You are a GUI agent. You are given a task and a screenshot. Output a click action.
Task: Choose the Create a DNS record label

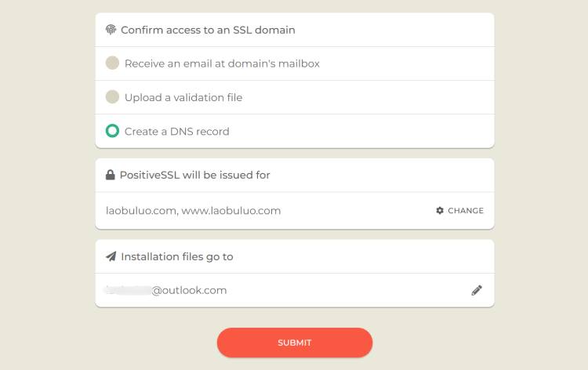tap(176, 132)
